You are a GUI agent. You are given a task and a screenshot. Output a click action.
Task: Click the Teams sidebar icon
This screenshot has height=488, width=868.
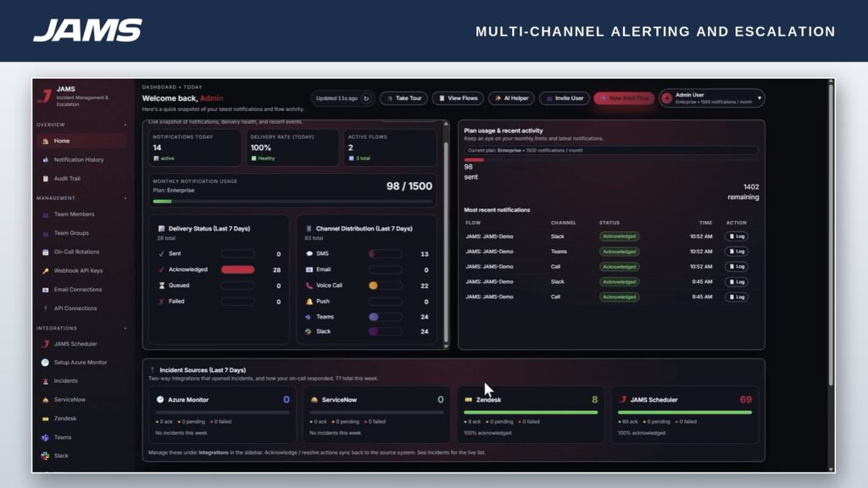pos(46,438)
